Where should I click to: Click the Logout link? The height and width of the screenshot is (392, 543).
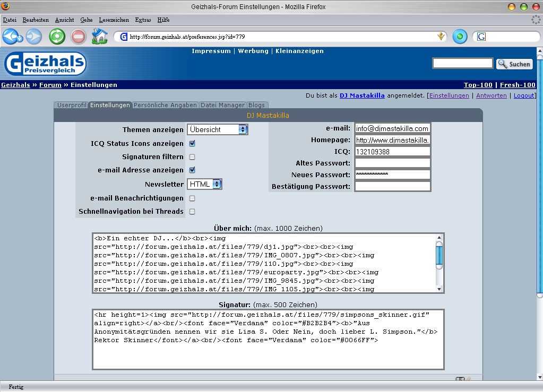(x=524, y=95)
